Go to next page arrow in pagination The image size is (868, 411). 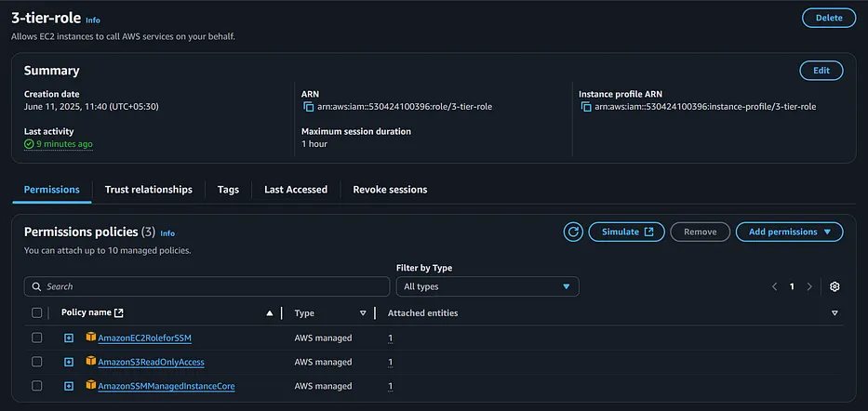click(809, 286)
